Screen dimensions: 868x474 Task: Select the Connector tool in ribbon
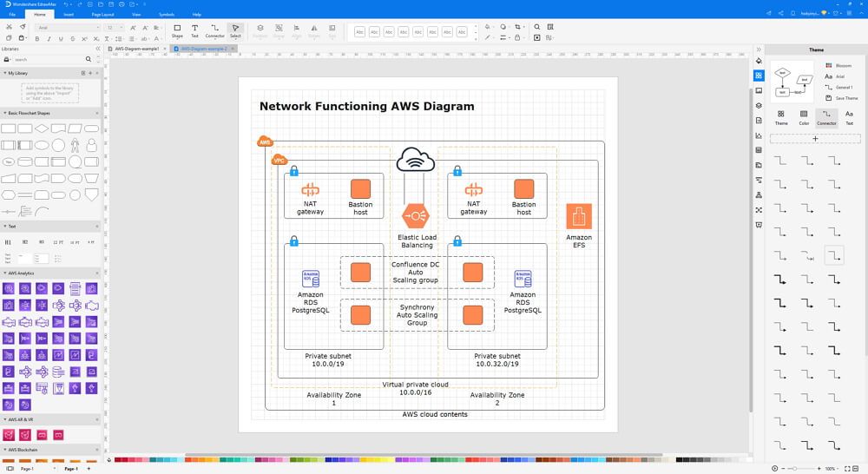[x=214, y=30]
